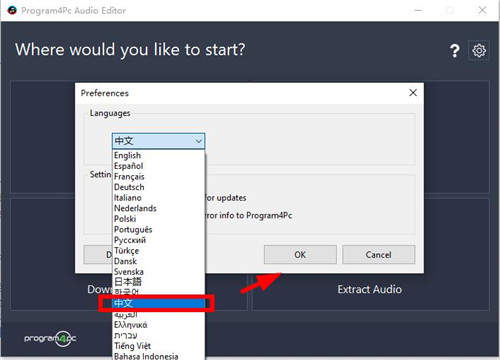500x360 pixels.
Task: Select English from the language list
Action: pyautogui.click(x=159, y=155)
